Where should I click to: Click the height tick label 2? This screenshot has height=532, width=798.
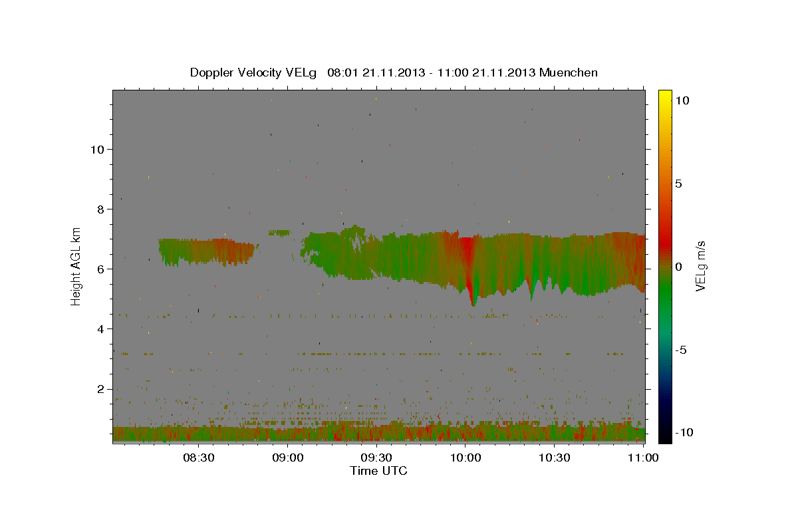pyautogui.click(x=100, y=389)
